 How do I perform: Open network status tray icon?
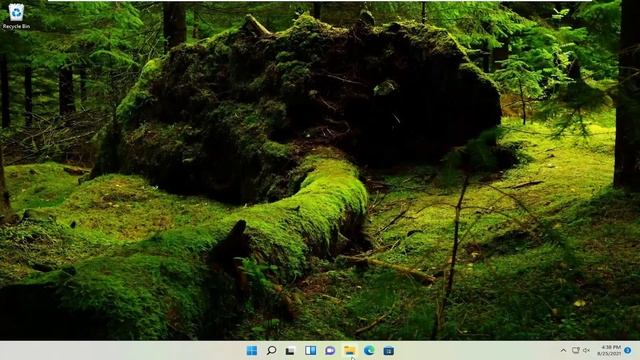tap(576, 350)
